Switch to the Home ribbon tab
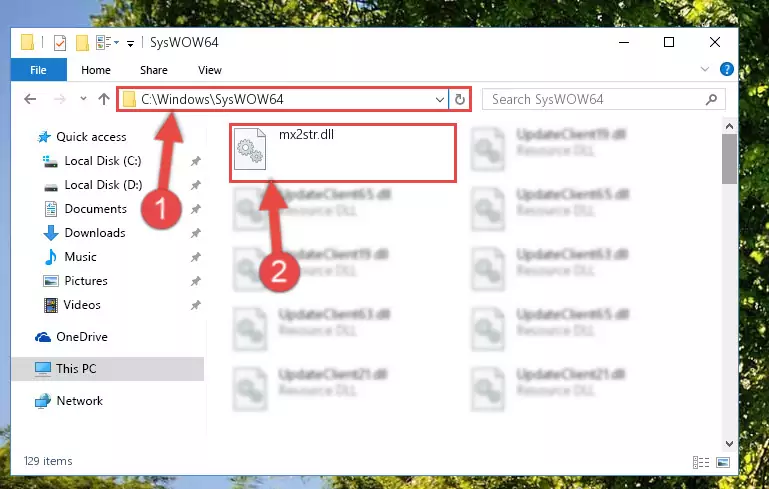The image size is (769, 489). coord(96,70)
